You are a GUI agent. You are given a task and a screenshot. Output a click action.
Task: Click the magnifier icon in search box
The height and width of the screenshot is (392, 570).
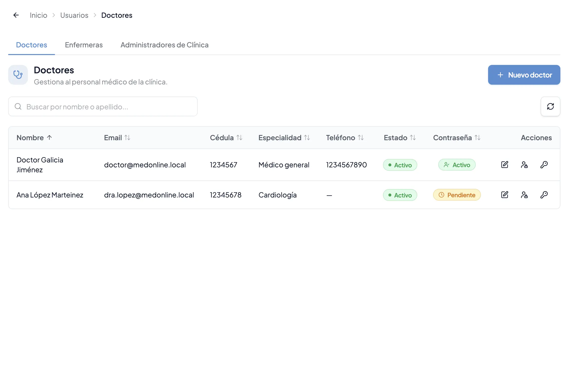coord(18,106)
